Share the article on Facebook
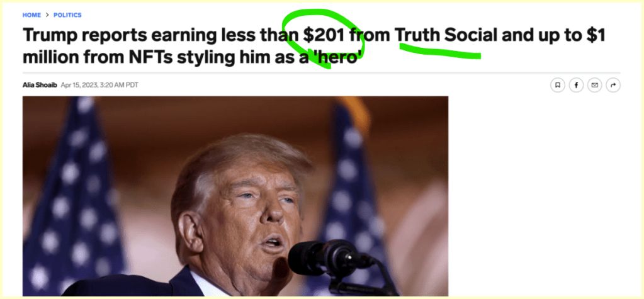The width and height of the screenshot is (644, 299). click(x=576, y=85)
